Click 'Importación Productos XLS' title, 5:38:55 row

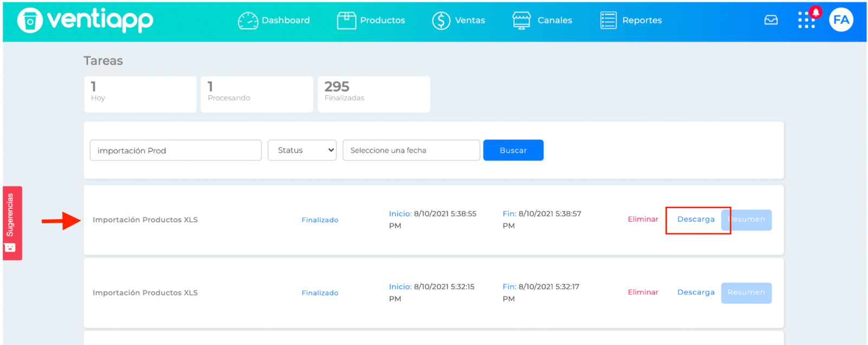[145, 220]
